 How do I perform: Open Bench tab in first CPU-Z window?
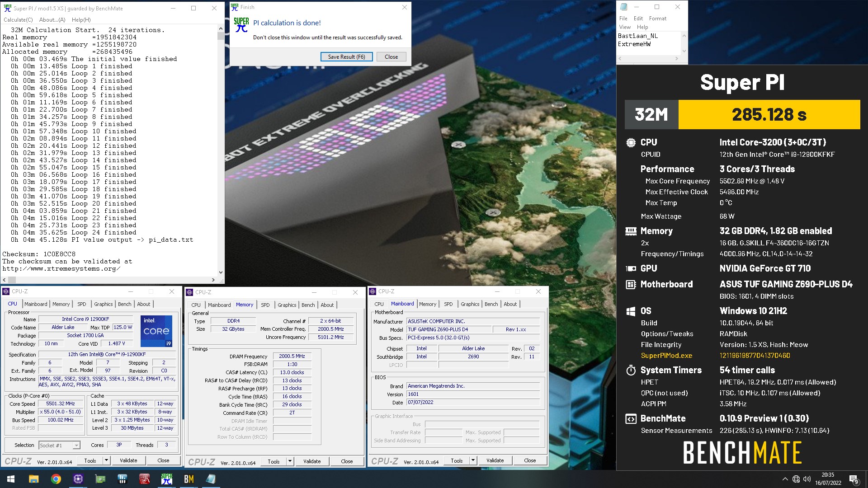[x=125, y=304]
